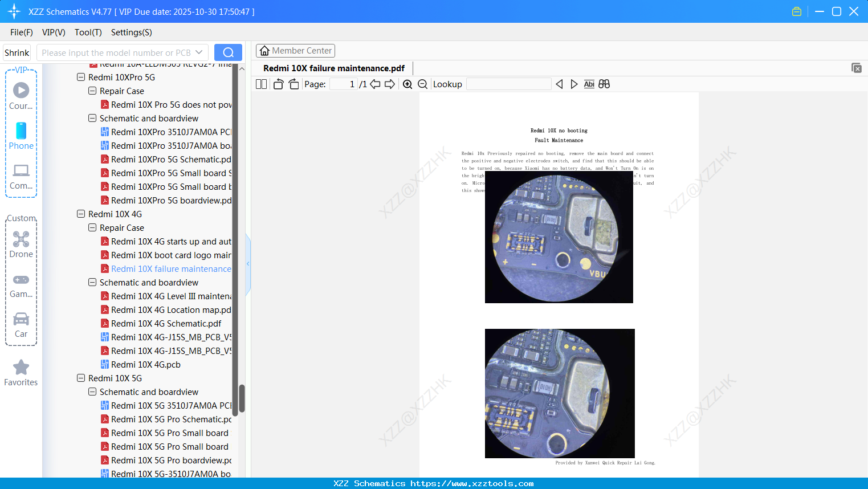The image size is (868, 489).
Task: Click the binoculars find icon
Action: pyautogui.click(x=604, y=84)
